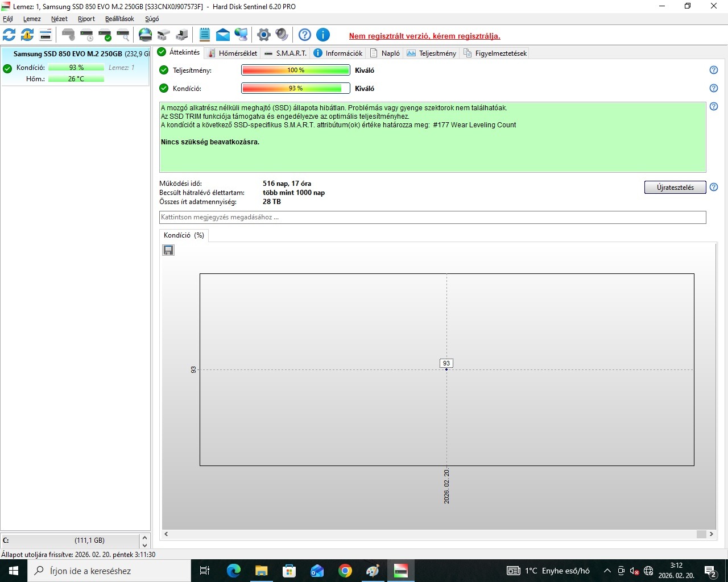728x582 pixels.
Task: Click the disk with magnifier toolbar icon
Action: (x=123, y=35)
